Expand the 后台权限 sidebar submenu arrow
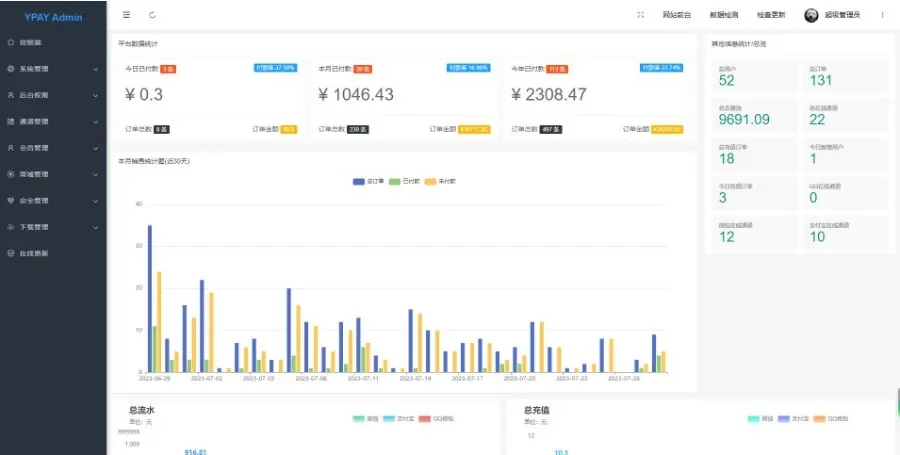The width and height of the screenshot is (900, 455). pyautogui.click(x=95, y=95)
